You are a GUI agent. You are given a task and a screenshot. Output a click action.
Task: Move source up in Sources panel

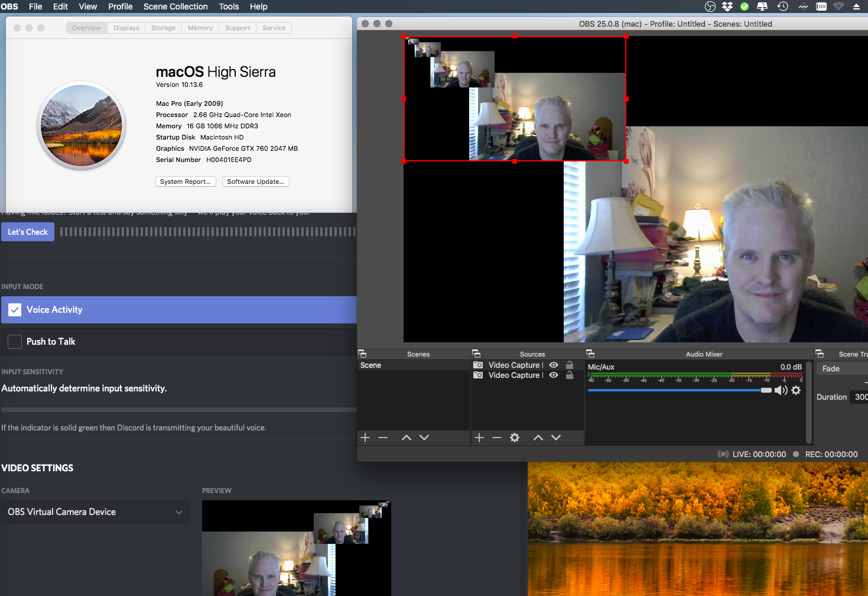click(538, 438)
